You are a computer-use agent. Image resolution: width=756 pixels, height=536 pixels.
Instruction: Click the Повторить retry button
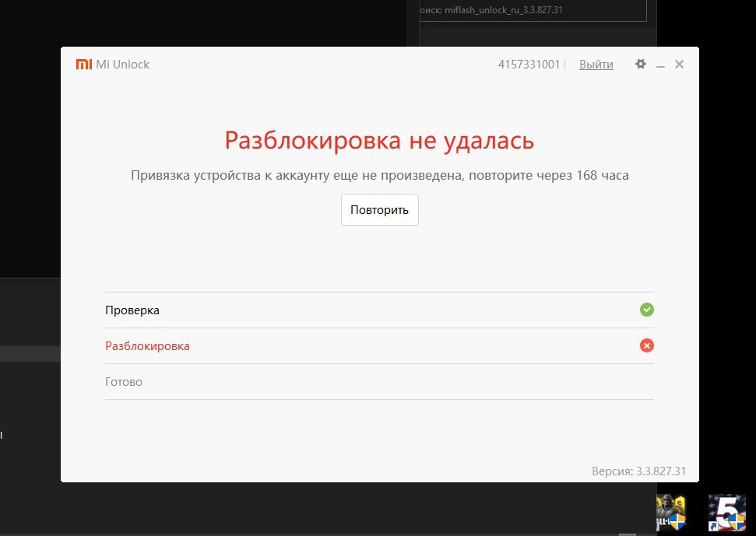[379, 209]
